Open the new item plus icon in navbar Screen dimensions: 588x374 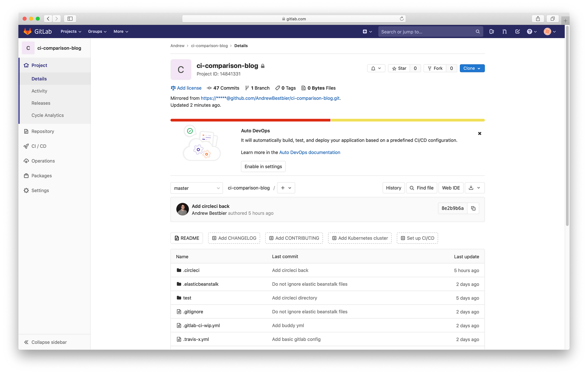click(367, 32)
